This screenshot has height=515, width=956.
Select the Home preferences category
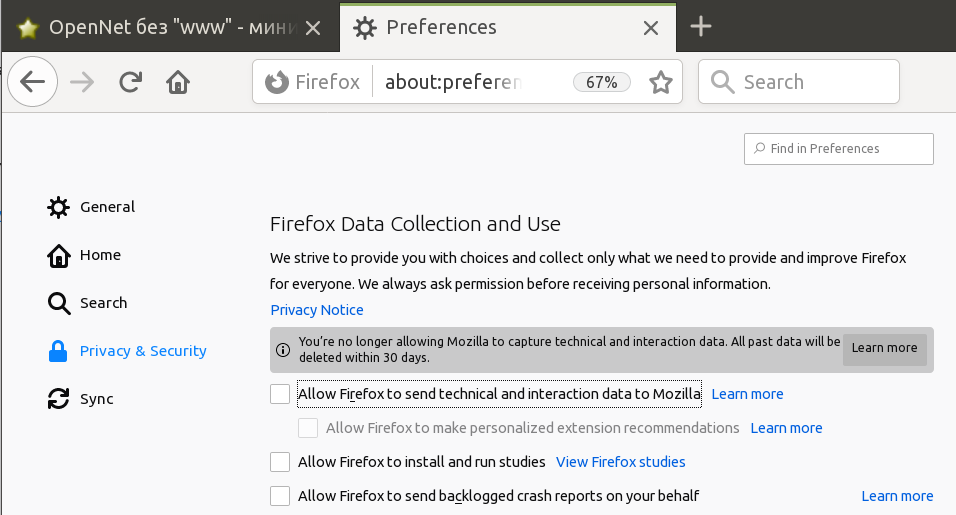[x=59, y=255]
